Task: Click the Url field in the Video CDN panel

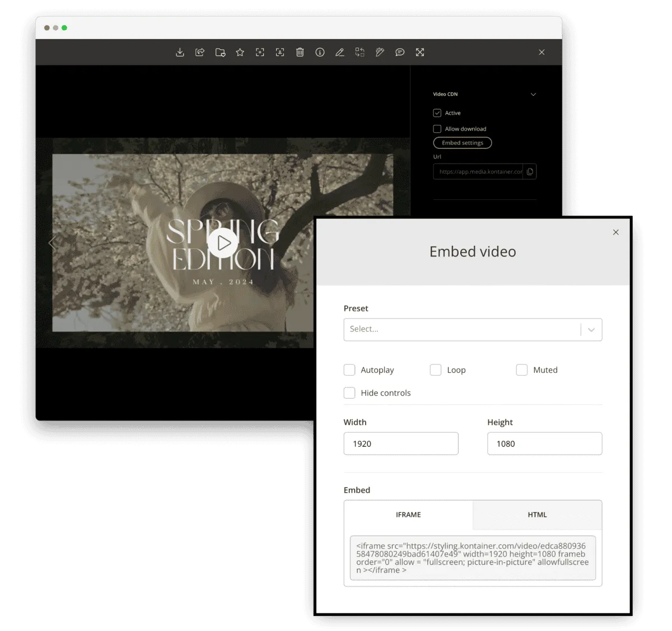Action: 478,171
